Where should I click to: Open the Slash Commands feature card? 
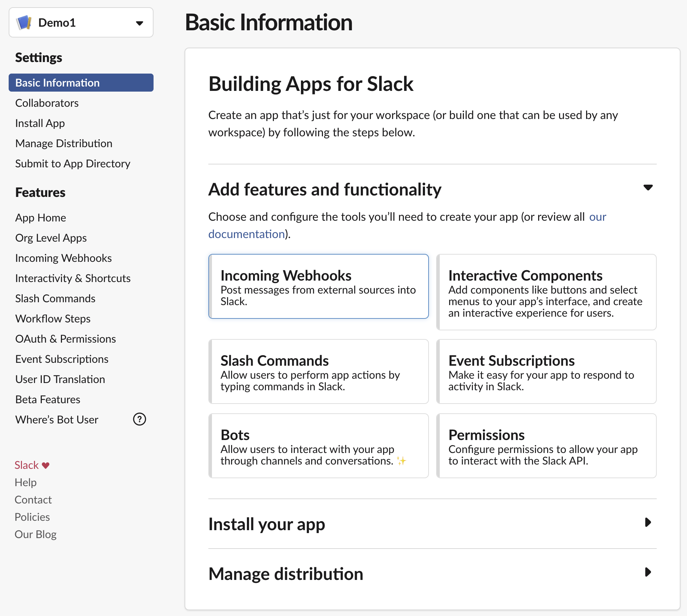tap(319, 371)
